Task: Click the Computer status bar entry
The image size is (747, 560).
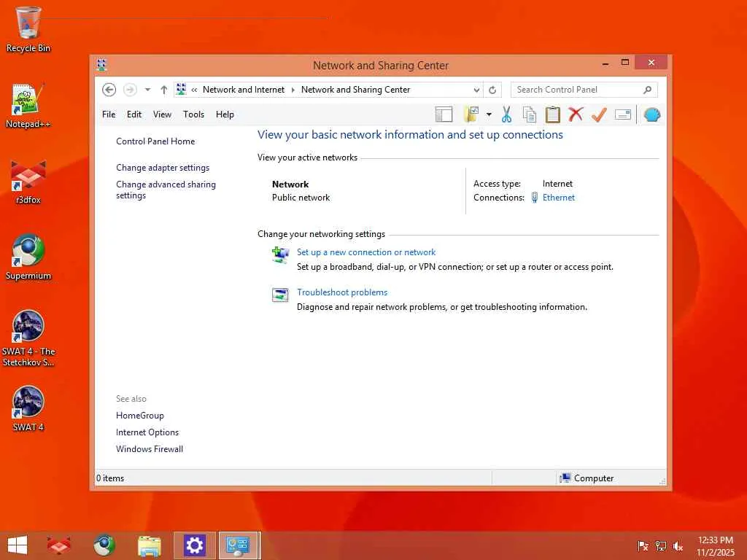Action: 587,478
